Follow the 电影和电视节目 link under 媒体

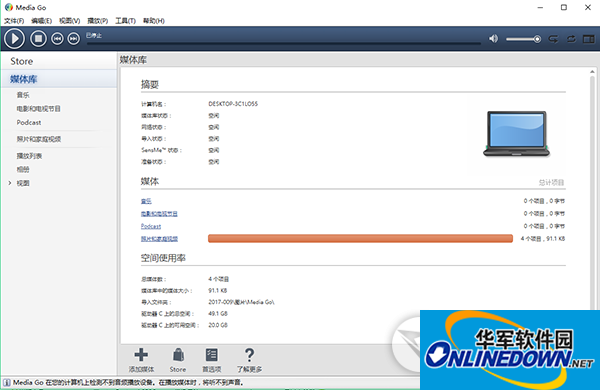click(x=159, y=214)
